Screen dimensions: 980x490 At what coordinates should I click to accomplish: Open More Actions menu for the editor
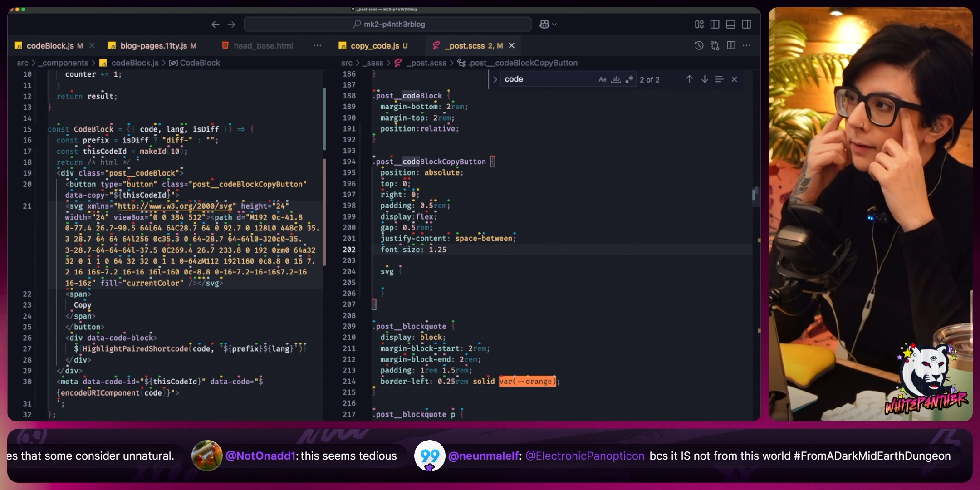(x=748, y=45)
